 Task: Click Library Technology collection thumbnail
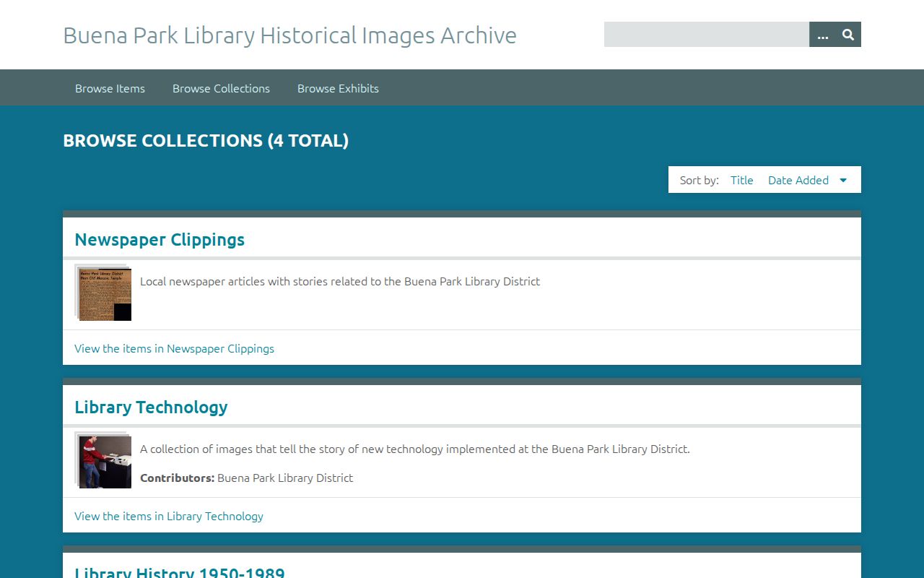coord(103,460)
